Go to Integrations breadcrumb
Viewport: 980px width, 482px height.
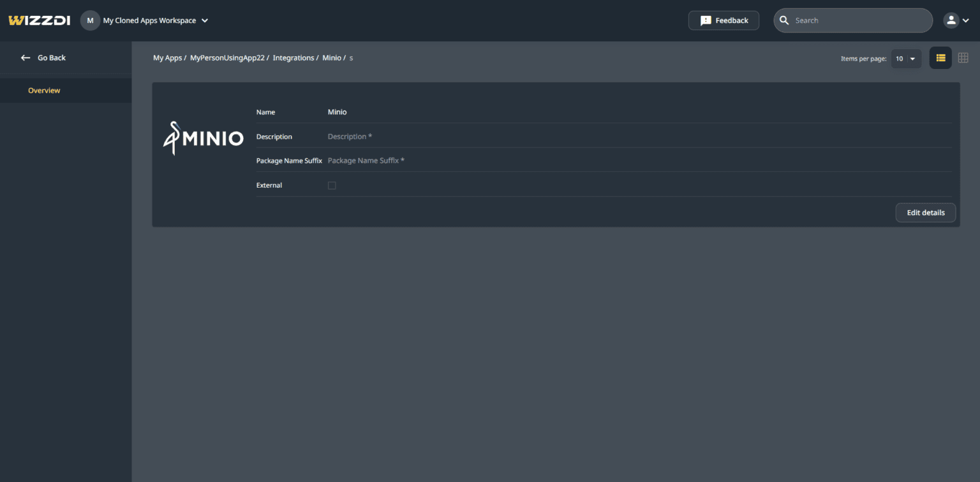pyautogui.click(x=293, y=58)
